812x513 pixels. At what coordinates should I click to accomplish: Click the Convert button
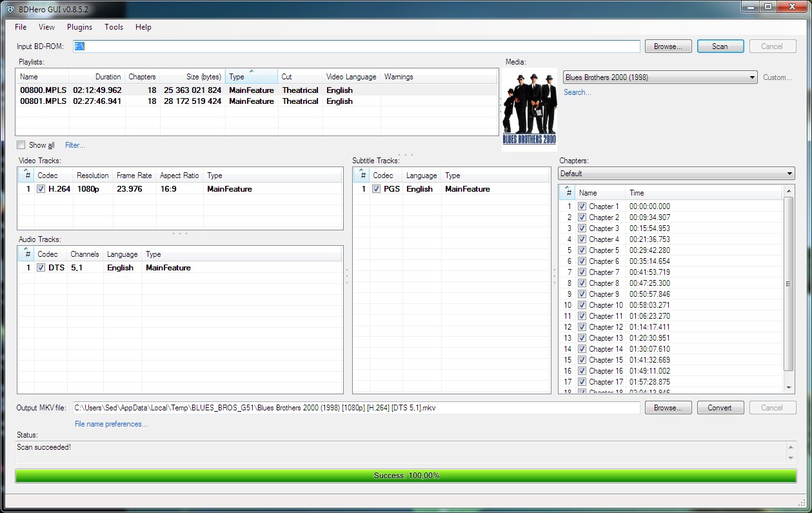[x=720, y=408]
